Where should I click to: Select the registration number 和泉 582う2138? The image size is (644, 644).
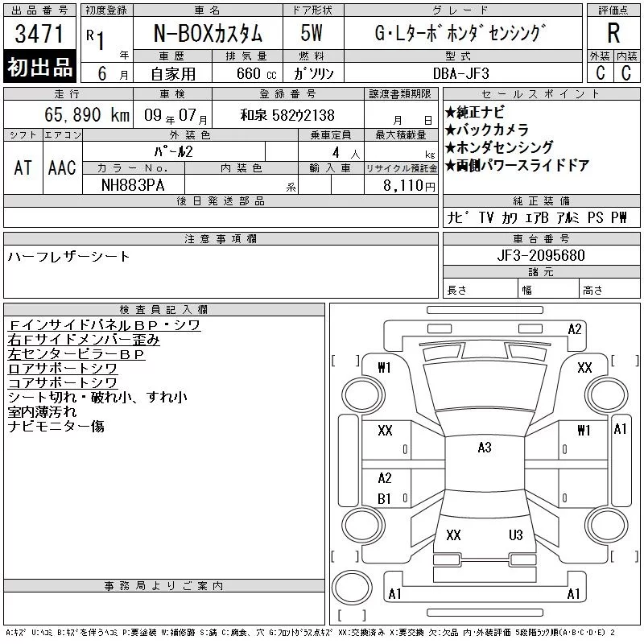tap(287, 115)
